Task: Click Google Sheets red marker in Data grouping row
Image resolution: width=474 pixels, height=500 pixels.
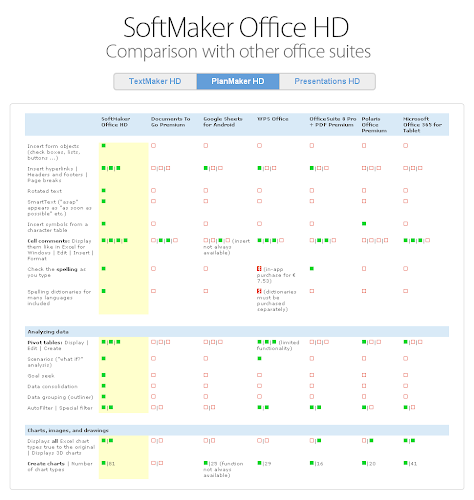Action: 206,397
